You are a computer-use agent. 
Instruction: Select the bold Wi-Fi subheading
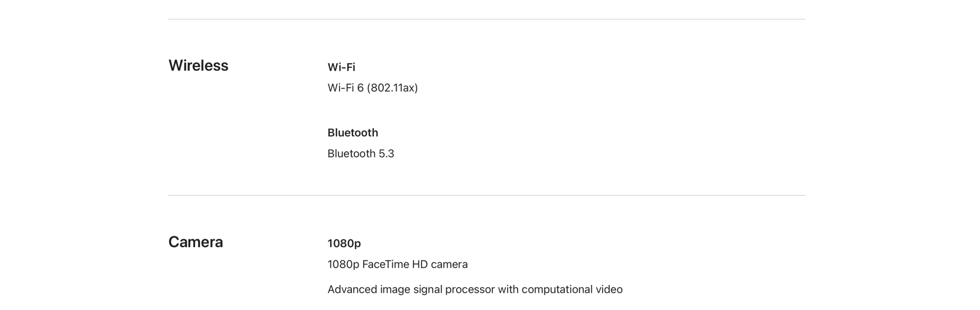pyautogui.click(x=341, y=67)
